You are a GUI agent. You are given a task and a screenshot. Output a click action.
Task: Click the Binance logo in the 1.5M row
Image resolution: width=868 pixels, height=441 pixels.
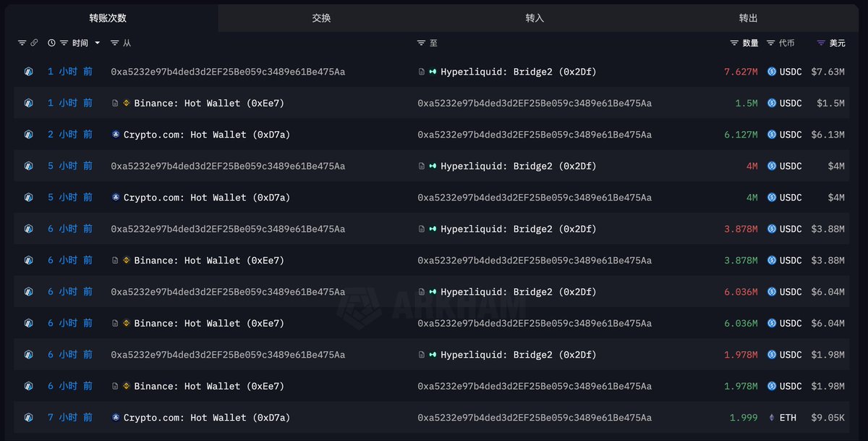point(127,104)
